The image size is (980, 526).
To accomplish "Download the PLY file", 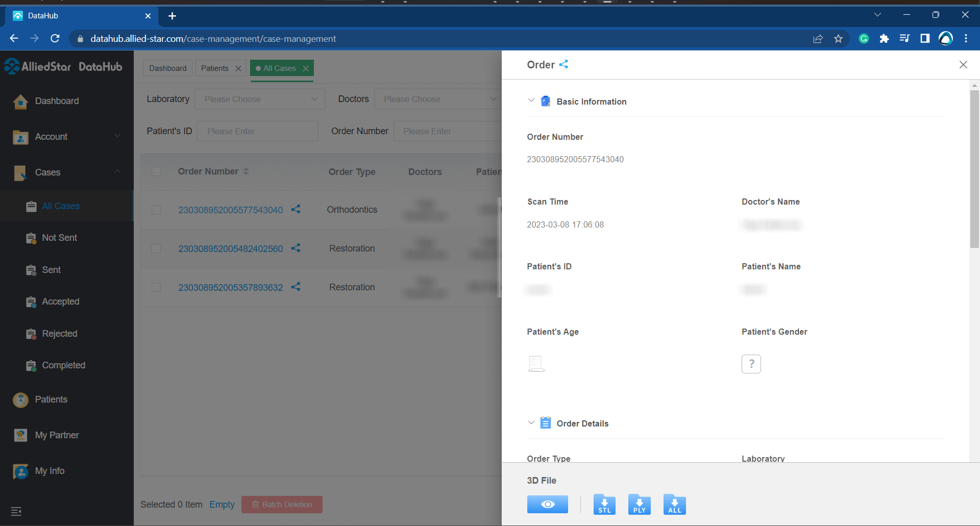I will pos(639,504).
